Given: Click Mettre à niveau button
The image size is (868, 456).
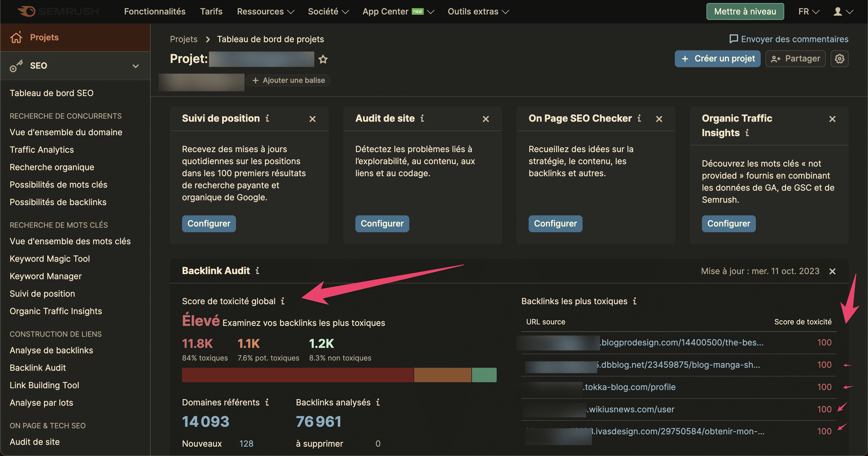Looking at the screenshot, I should pyautogui.click(x=745, y=11).
